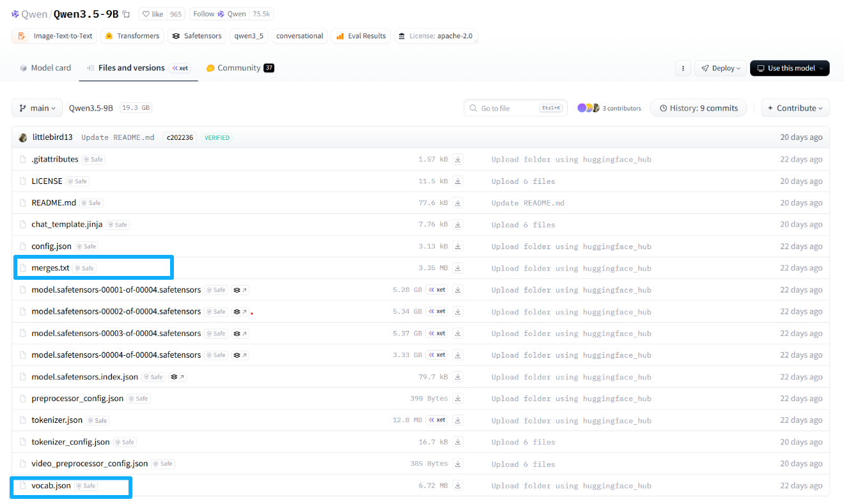Download vocab.json using download icon
Image resolution: width=844 pixels, height=504 pixels.
(458, 485)
